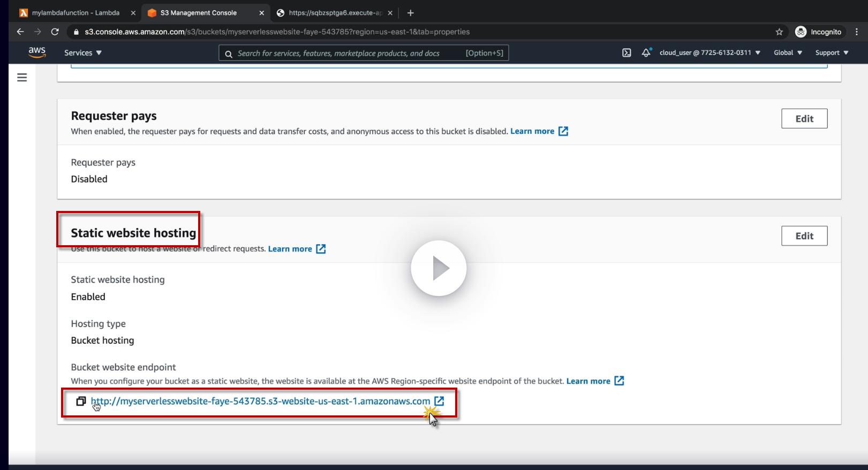This screenshot has height=470, width=868.
Task: Open the AWS home logo
Action: (37, 52)
